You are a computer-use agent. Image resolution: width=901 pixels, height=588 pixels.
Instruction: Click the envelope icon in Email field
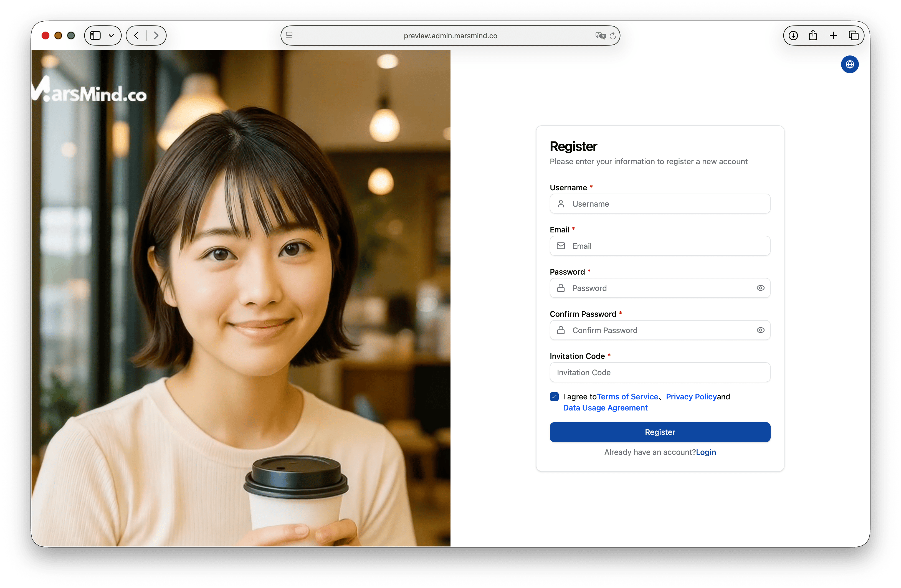point(561,246)
